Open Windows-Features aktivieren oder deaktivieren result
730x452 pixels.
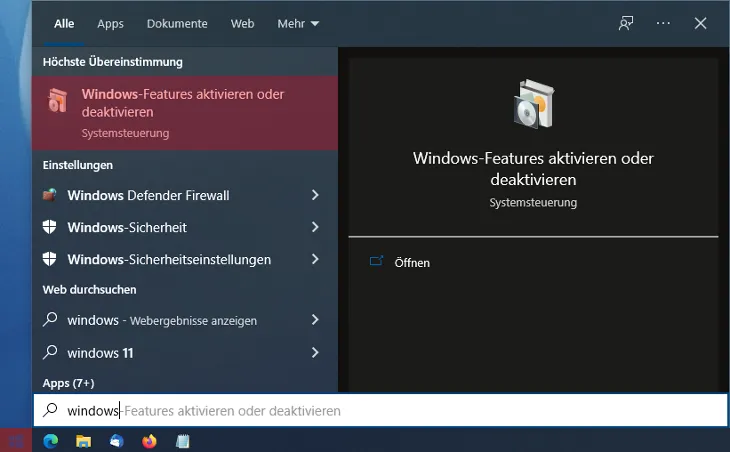click(x=185, y=113)
